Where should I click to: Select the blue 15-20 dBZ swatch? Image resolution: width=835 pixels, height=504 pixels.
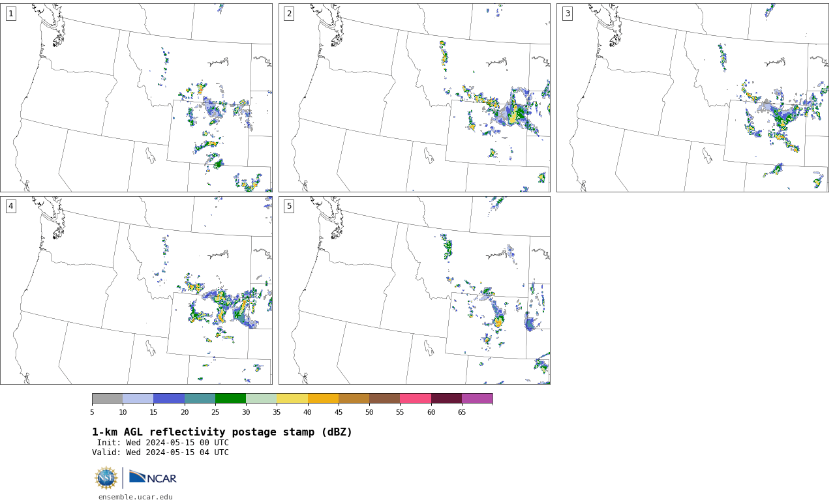coord(169,398)
